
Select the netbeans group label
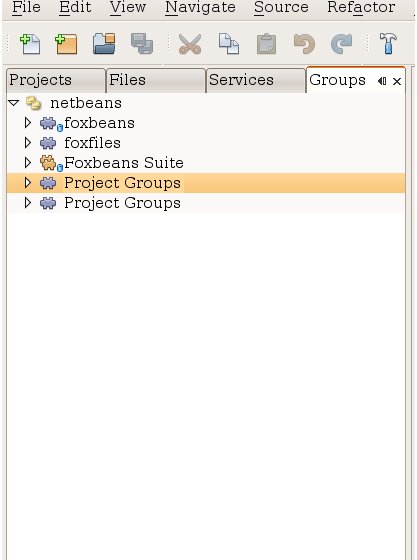point(86,103)
